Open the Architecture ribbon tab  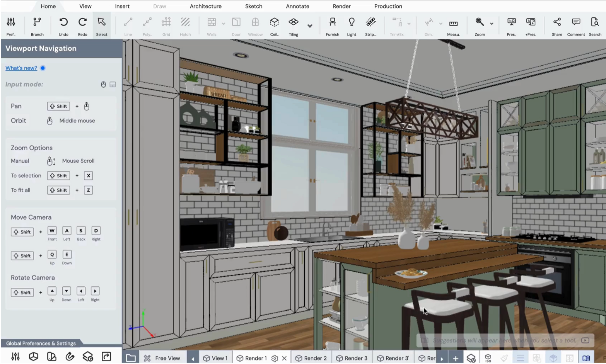tap(205, 6)
